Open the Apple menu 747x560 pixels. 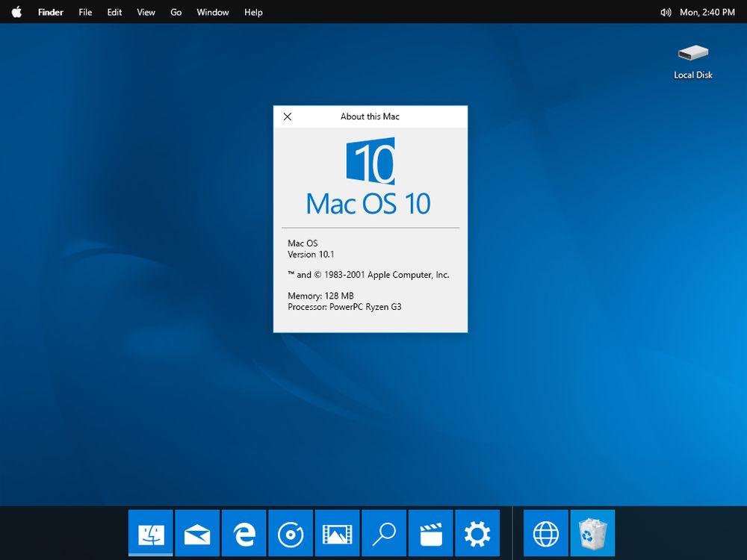(16, 12)
